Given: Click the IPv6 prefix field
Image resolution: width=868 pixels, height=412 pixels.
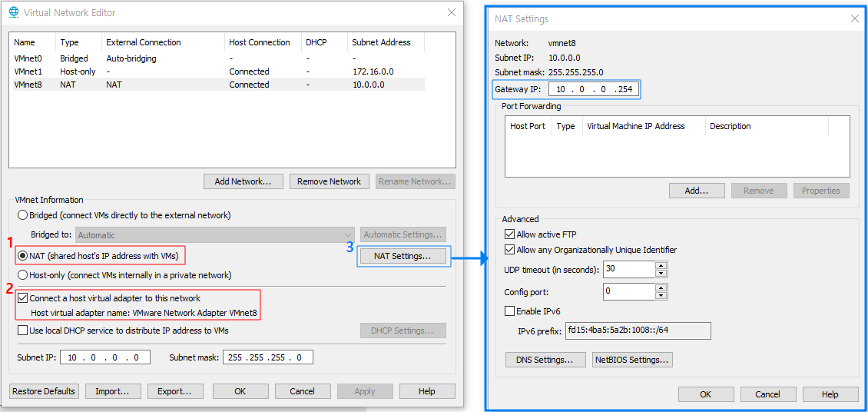Looking at the screenshot, I should tap(638, 331).
